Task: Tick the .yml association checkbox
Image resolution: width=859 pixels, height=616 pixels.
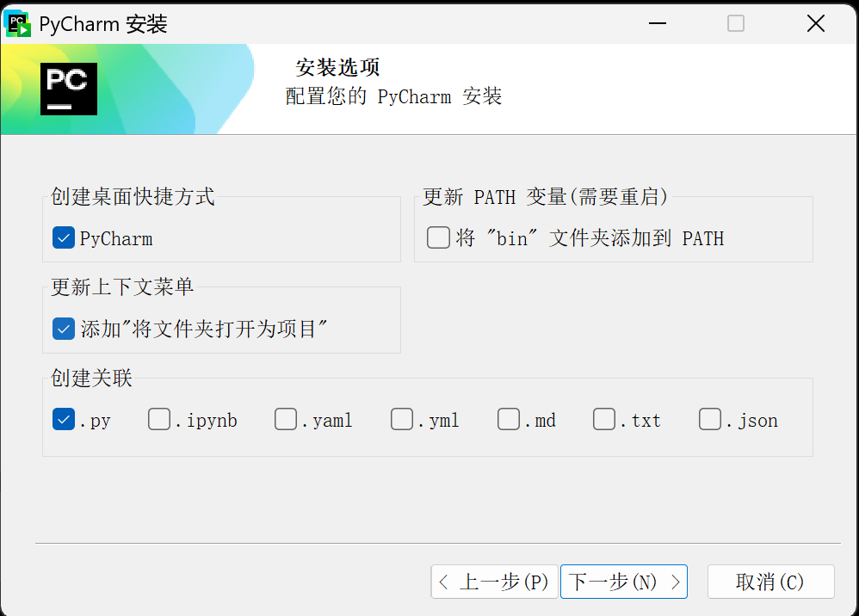Action: 402,420
